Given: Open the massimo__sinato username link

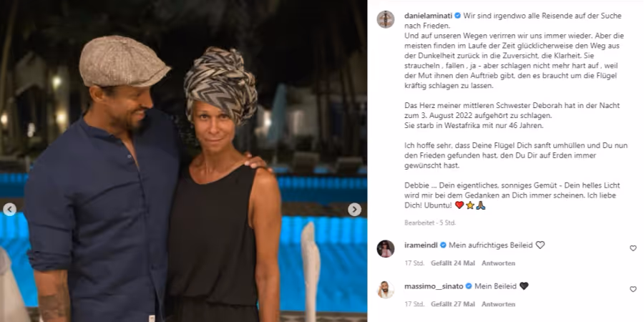Looking at the screenshot, I should [x=434, y=286].
